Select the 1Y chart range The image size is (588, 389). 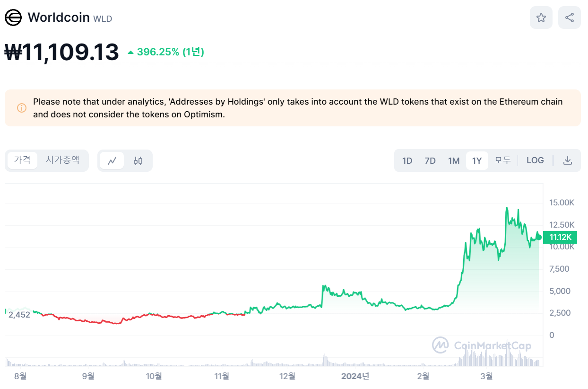(477, 160)
